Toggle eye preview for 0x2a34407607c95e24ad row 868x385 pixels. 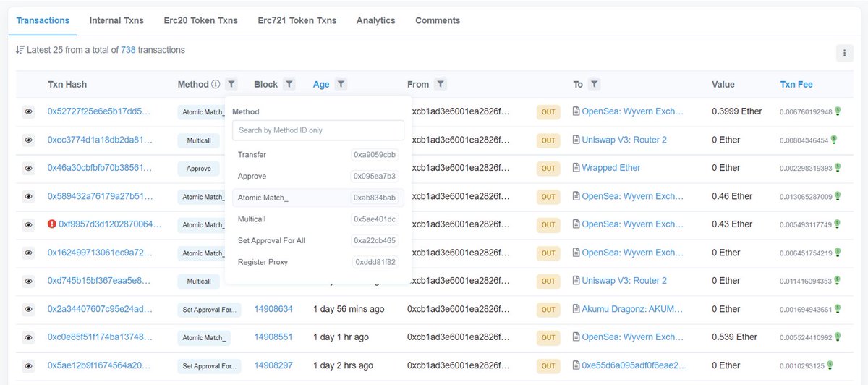point(28,310)
